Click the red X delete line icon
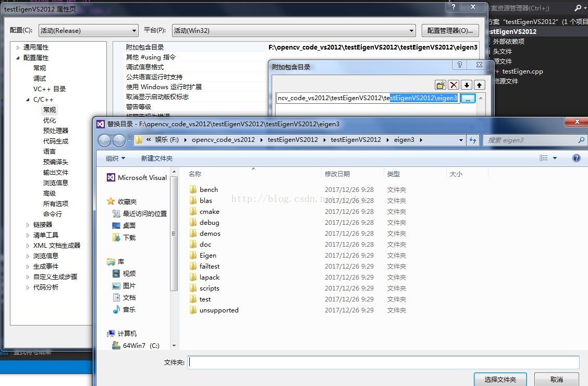 (454, 85)
